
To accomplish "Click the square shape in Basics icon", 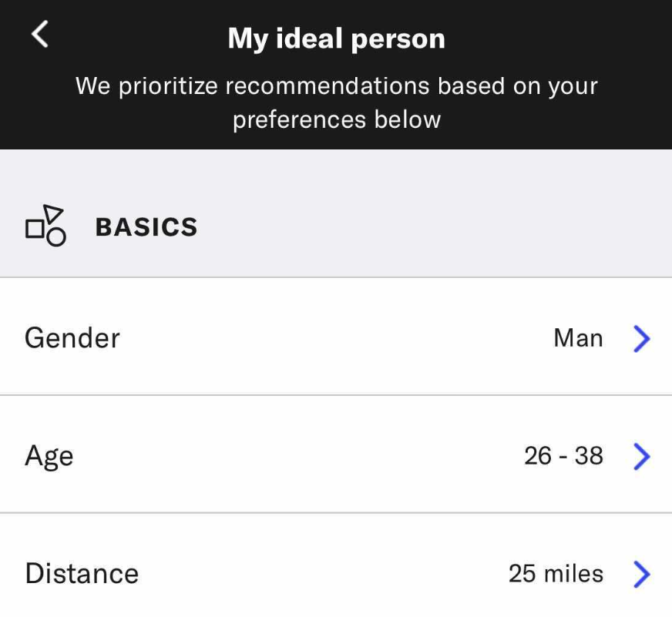I will 35,228.
